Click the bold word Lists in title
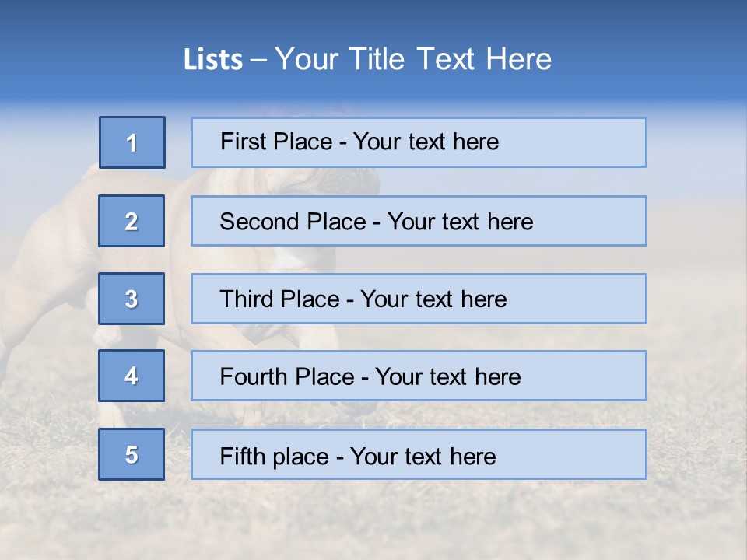 [x=212, y=60]
